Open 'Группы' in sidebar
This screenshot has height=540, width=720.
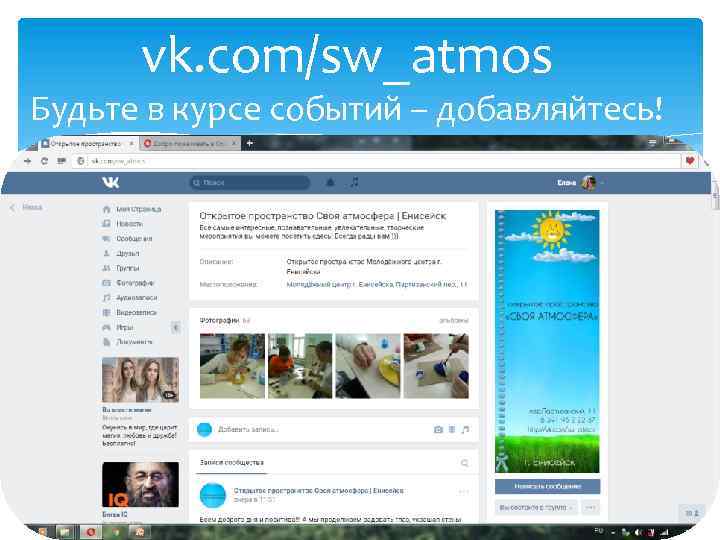click(127, 268)
